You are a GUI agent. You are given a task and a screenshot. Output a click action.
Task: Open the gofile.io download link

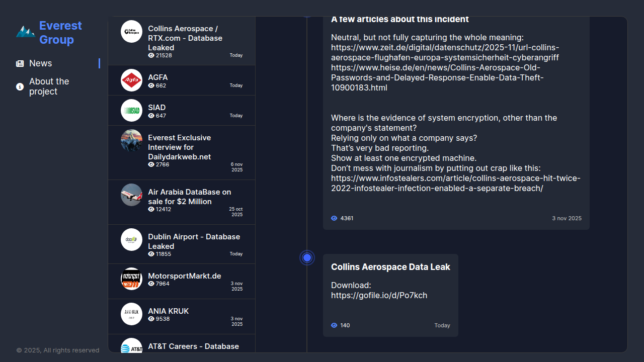click(379, 296)
